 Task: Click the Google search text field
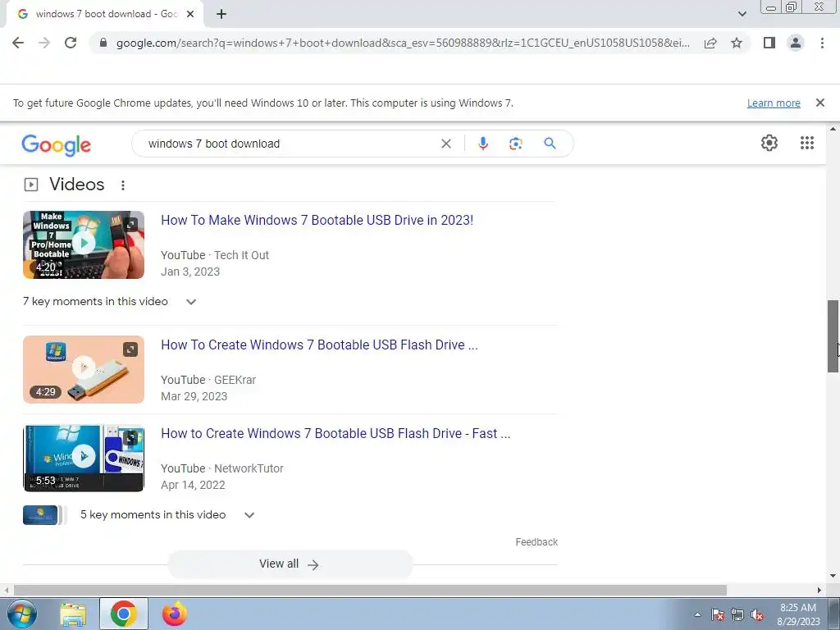click(290, 144)
